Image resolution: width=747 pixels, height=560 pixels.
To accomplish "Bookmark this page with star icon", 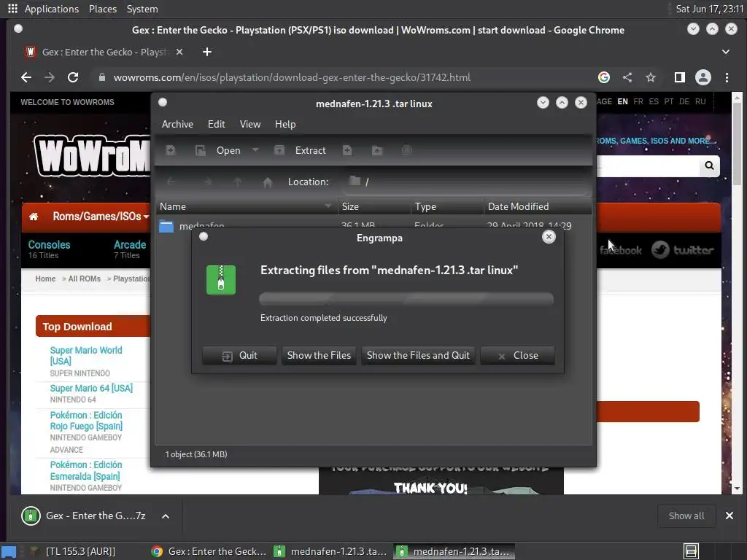I will [651, 77].
